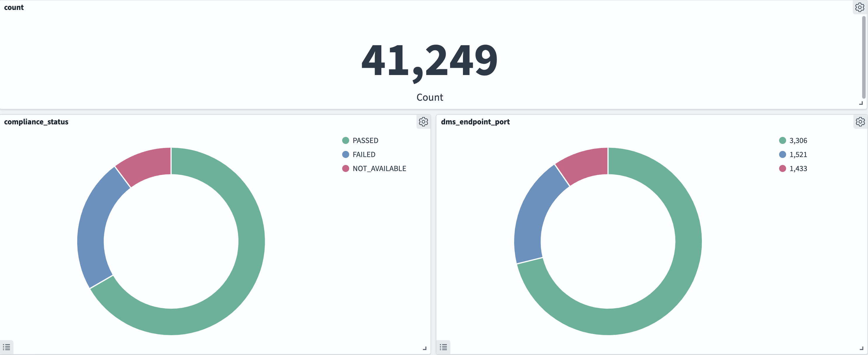Click the count panel vertical scrollbar

pos(864,57)
